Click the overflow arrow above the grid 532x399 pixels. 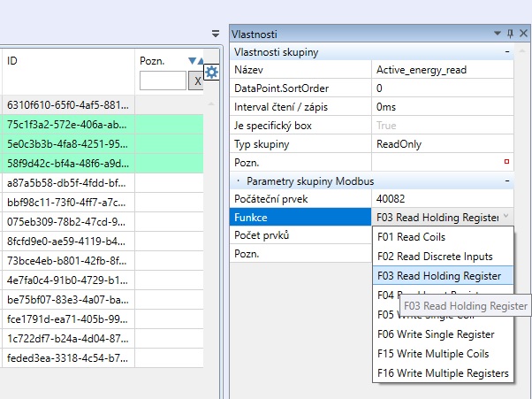(x=217, y=34)
